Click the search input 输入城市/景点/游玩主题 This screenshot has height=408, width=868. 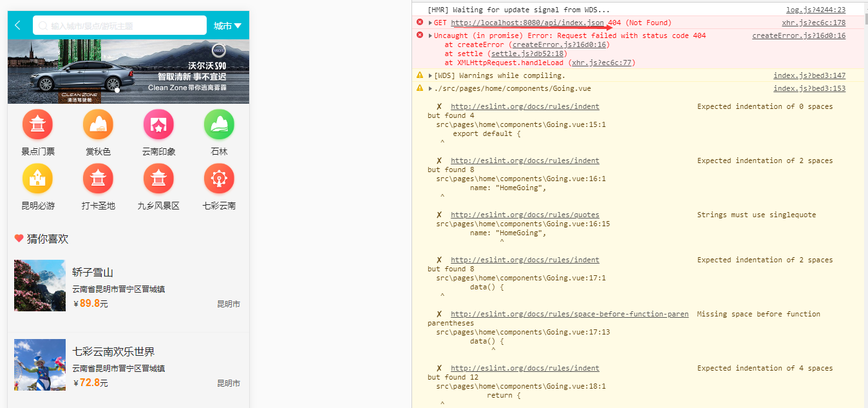tap(119, 26)
